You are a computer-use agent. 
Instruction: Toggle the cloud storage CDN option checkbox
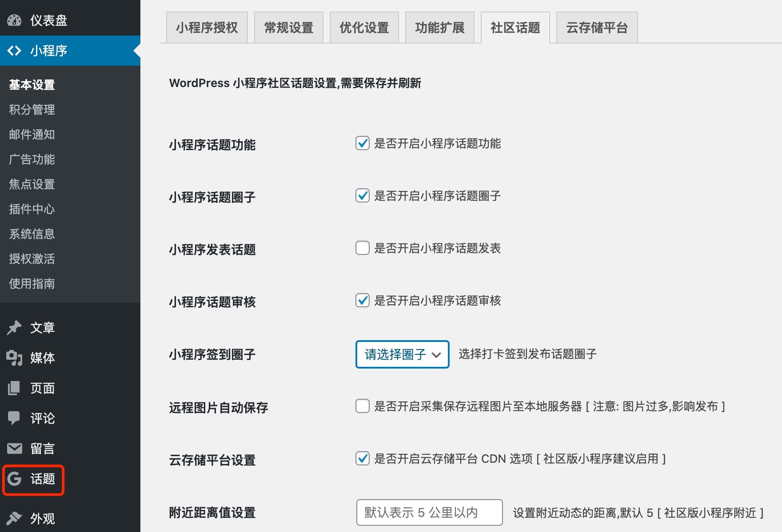(363, 459)
